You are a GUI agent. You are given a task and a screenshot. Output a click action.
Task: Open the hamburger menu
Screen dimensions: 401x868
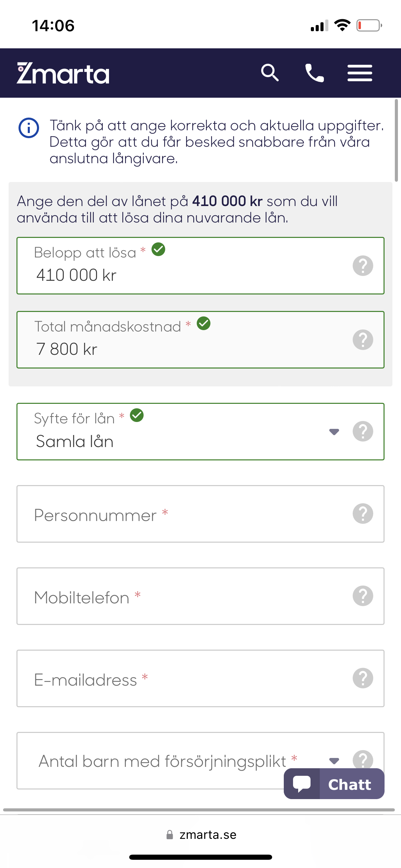coord(360,73)
